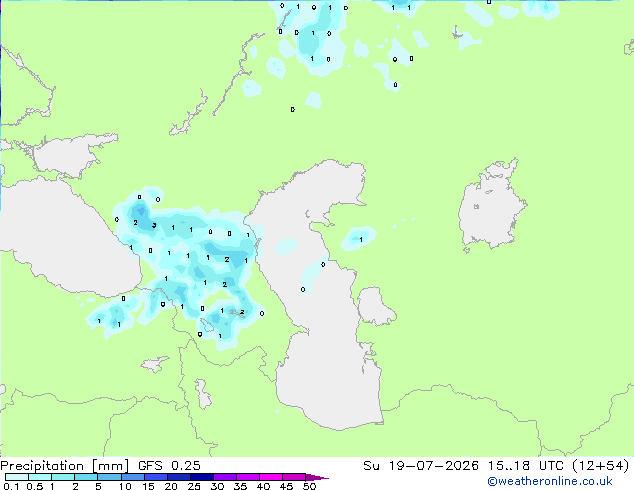
Task: Click the precipitation value labeled 3
Action: click(x=154, y=226)
